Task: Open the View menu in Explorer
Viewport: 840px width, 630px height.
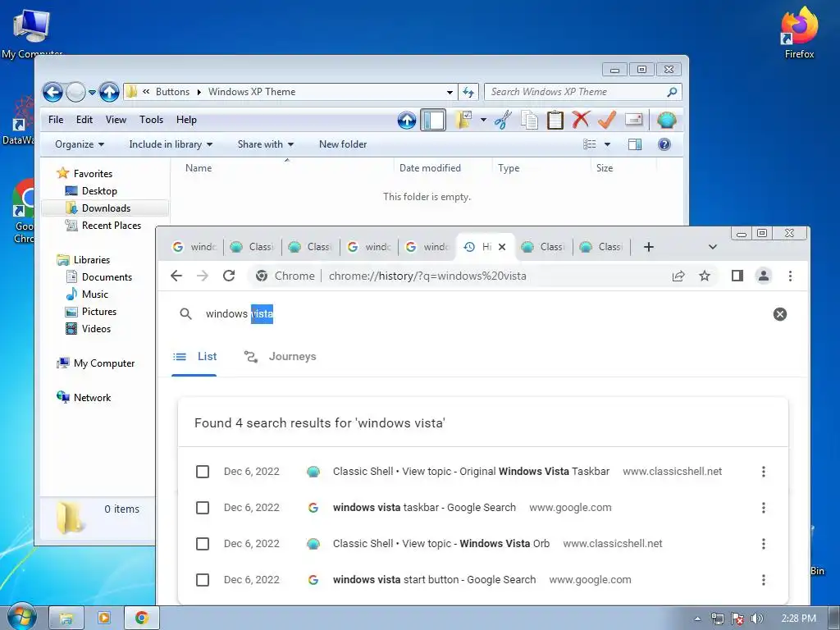Action: [x=116, y=120]
